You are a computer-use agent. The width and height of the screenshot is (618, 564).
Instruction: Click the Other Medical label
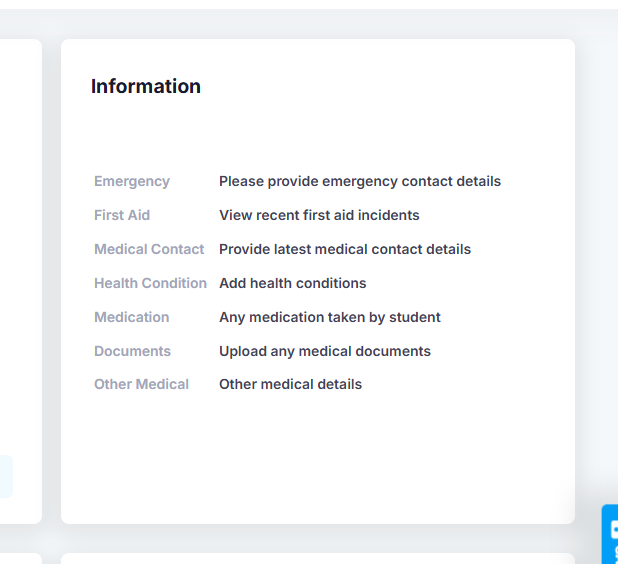[141, 384]
